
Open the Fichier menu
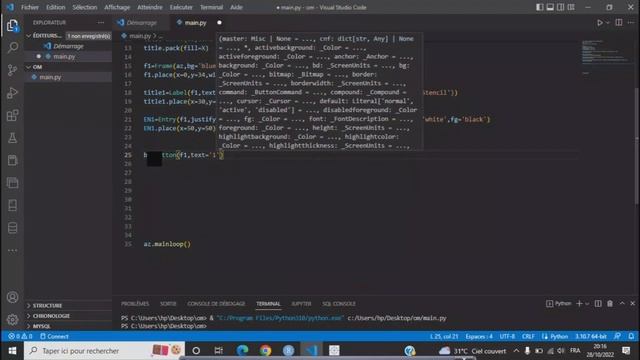pyautogui.click(x=30, y=7)
